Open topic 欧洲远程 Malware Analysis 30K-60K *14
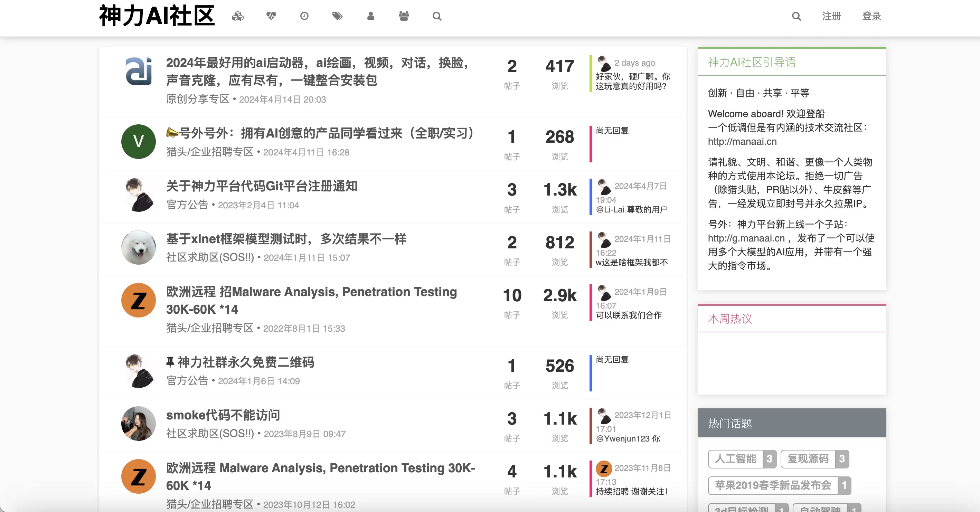 321,476
